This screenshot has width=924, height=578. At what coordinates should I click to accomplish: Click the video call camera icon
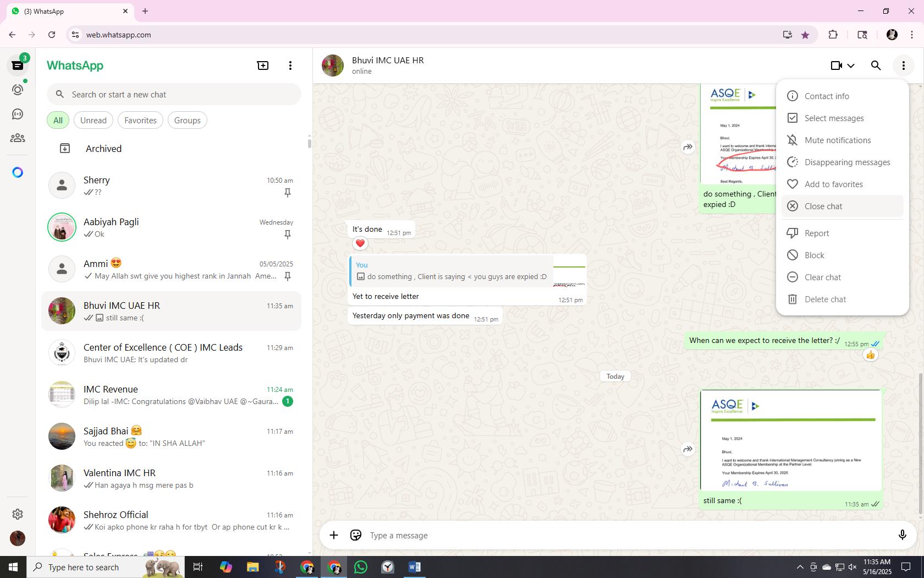(837, 66)
